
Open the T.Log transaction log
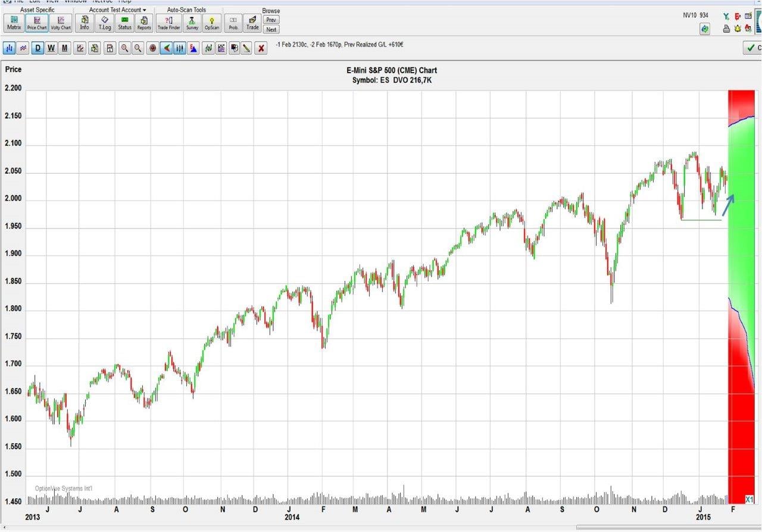coord(104,23)
